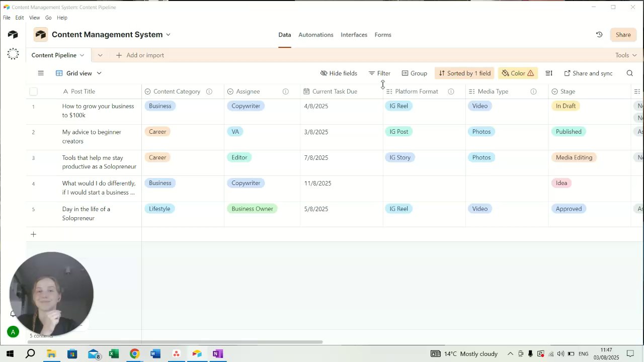Click the Share button
This screenshot has width=644, height=362.
(x=623, y=35)
